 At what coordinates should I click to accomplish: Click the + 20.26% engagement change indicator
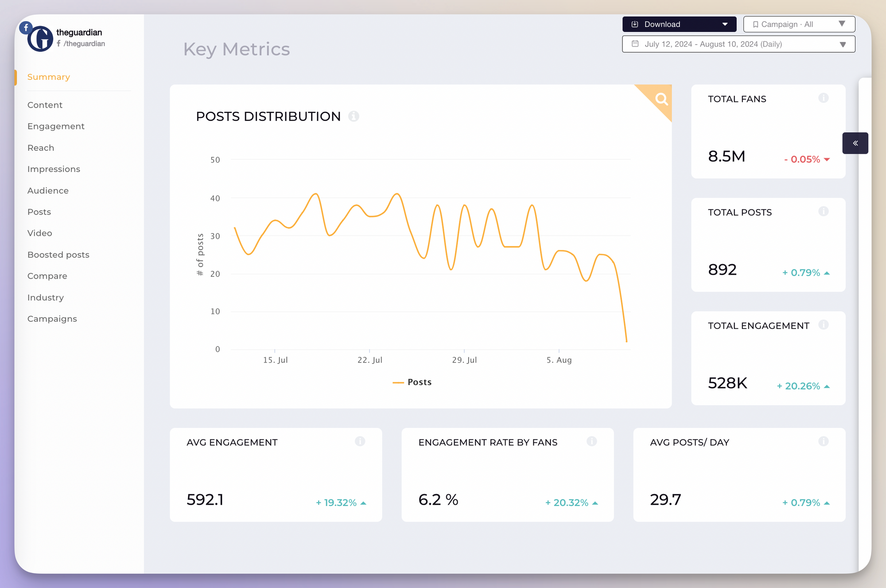[803, 386]
